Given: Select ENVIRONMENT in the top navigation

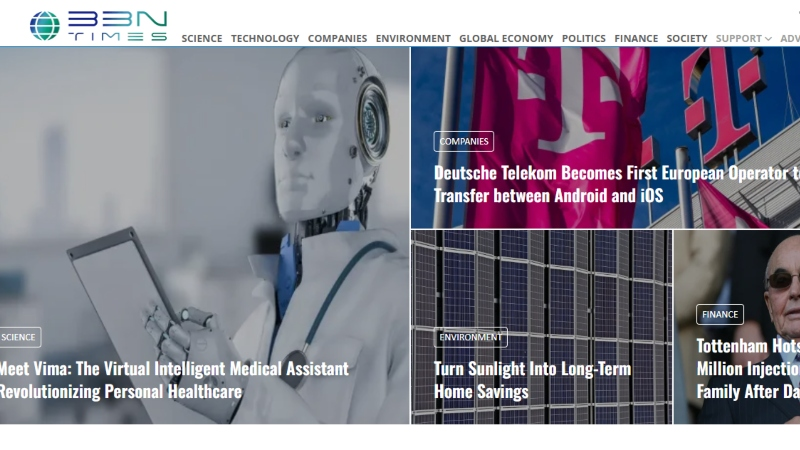Looking at the screenshot, I should pos(413,39).
